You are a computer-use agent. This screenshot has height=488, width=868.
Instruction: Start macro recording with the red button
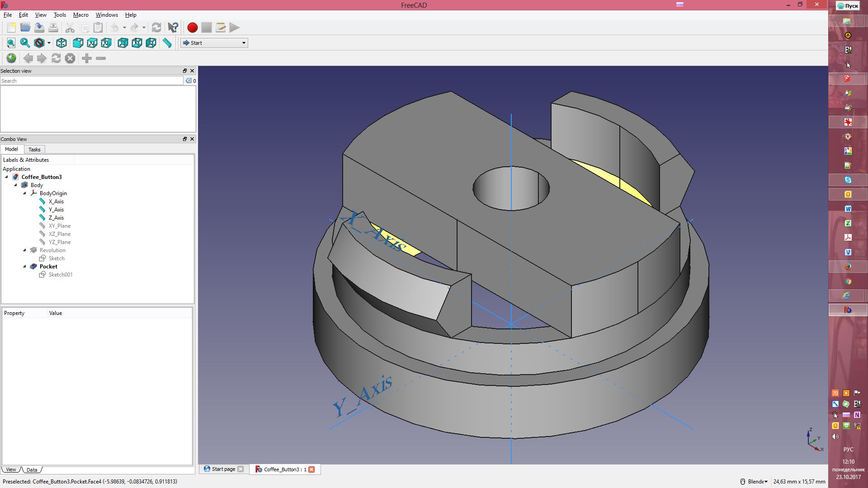click(192, 28)
